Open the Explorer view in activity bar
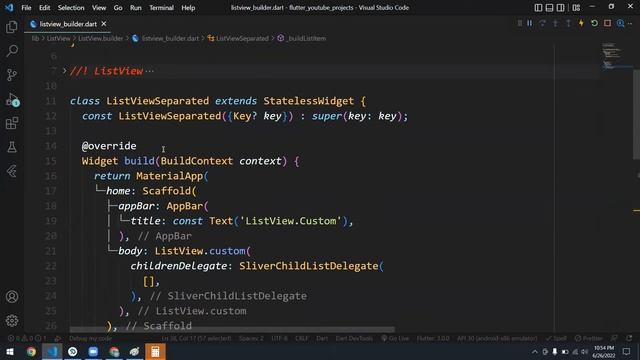Image resolution: width=640 pixels, height=360 pixels. (x=12, y=27)
